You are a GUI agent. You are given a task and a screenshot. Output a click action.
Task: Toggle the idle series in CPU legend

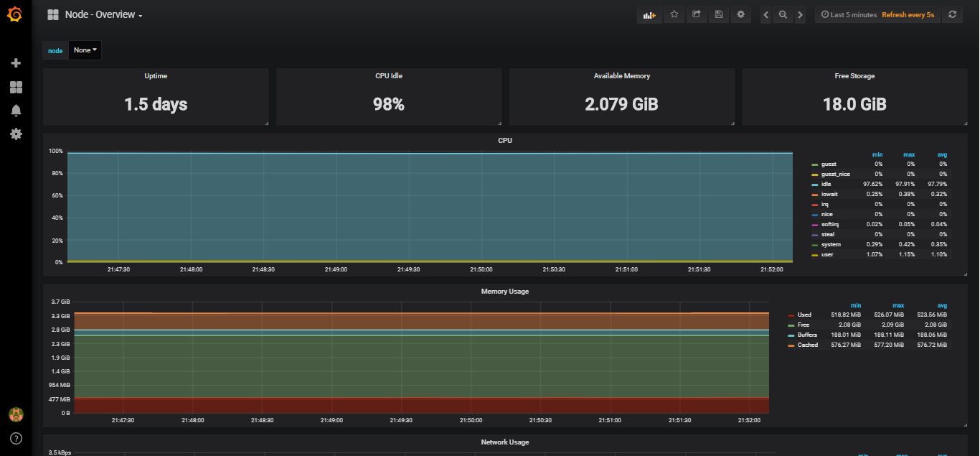coord(826,185)
